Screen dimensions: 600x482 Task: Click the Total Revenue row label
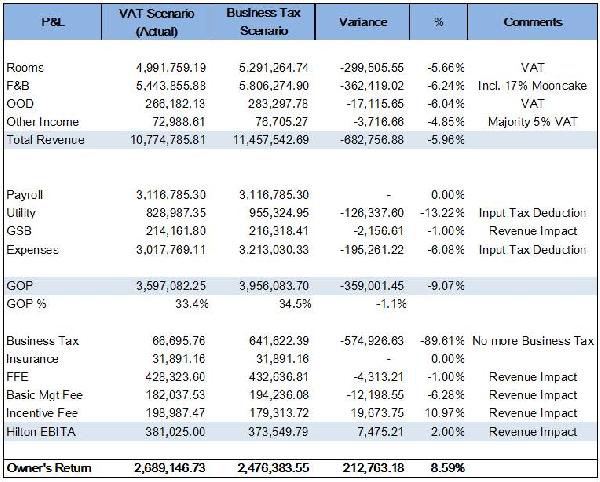46,140
